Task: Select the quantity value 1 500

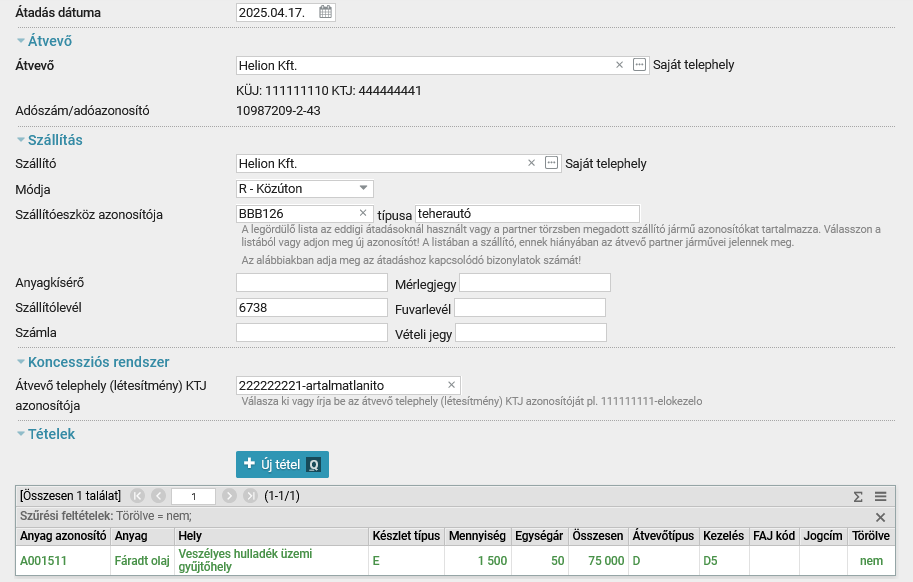Action: tap(493, 561)
